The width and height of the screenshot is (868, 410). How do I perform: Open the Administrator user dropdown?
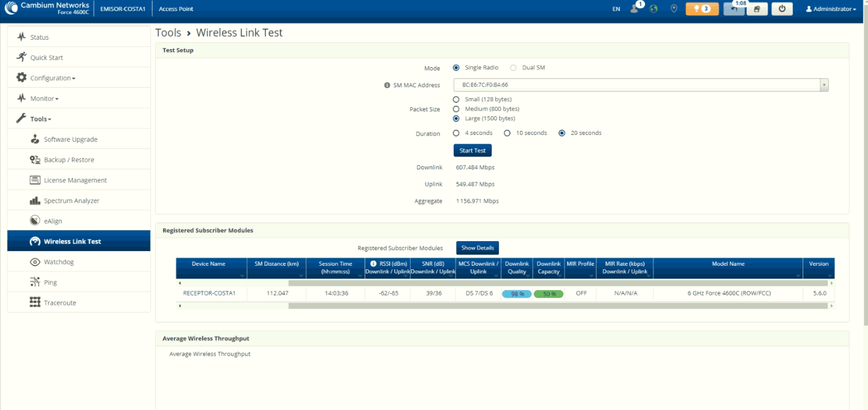(x=831, y=9)
